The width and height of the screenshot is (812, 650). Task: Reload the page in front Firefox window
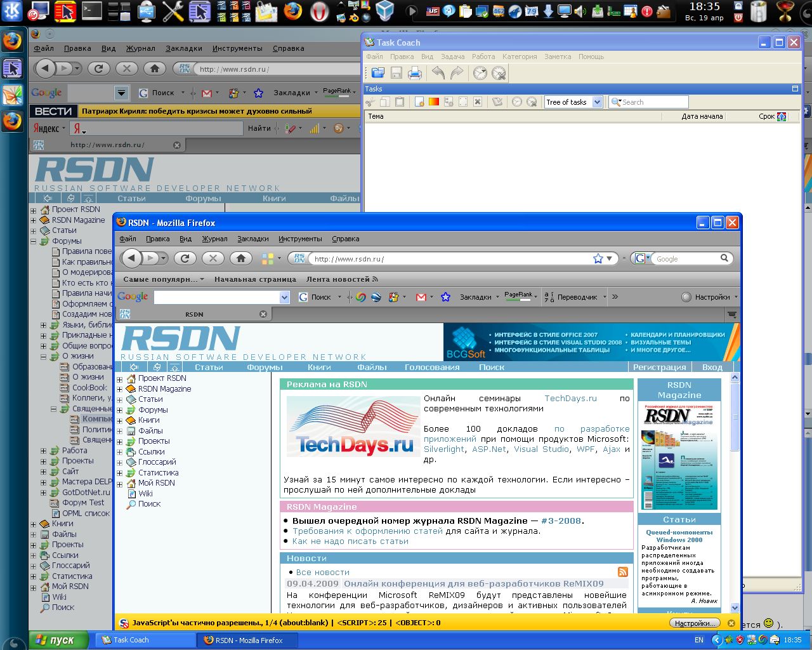tap(185, 258)
